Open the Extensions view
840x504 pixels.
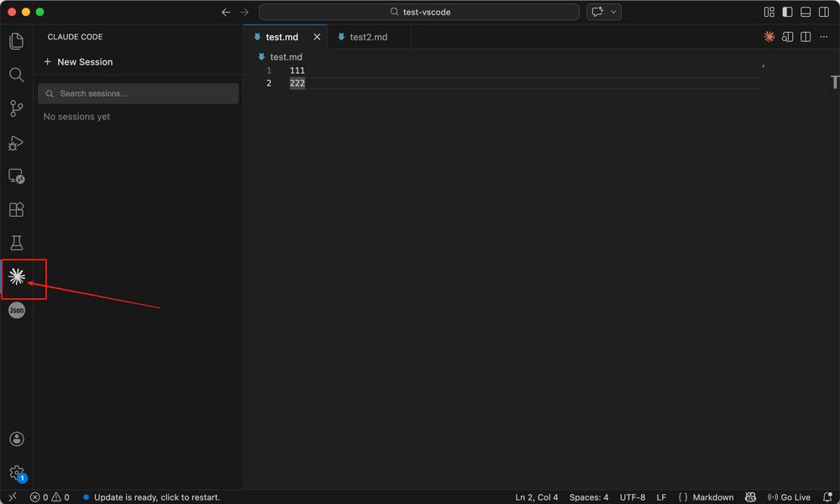pos(16,209)
